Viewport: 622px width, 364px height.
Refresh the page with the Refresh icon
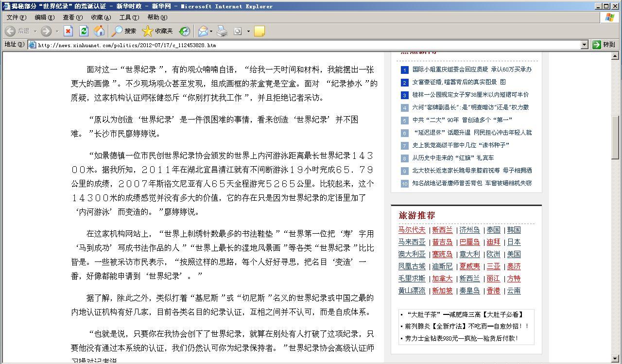click(x=84, y=31)
